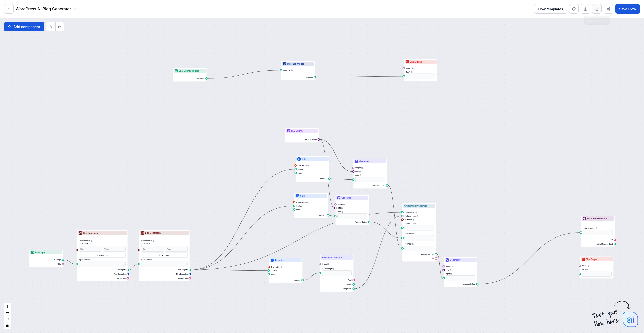
Task: Click the export flow upload icon
Action: (x=597, y=9)
